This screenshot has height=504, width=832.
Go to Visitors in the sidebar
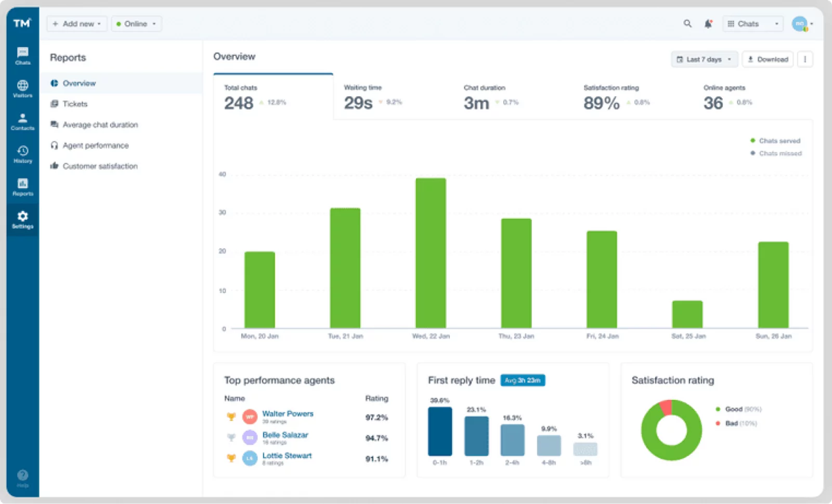[x=23, y=88]
